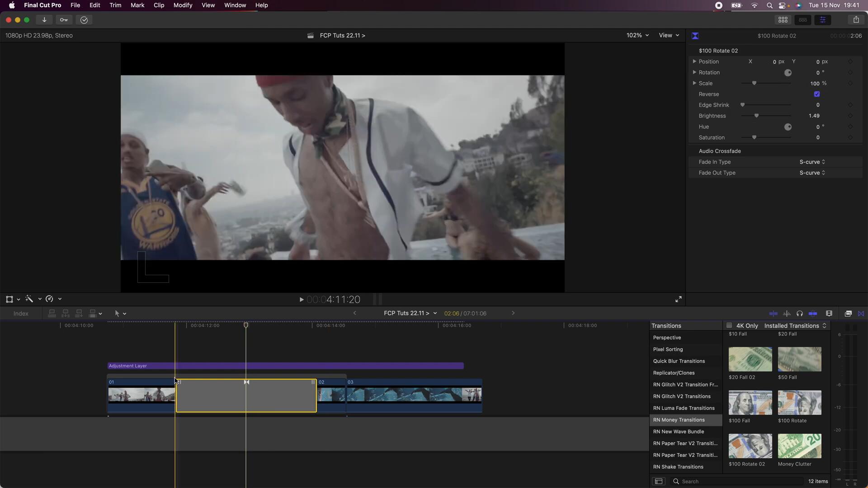This screenshot has width=868, height=488.
Task: Open the View menu in menu bar
Action: click(208, 5)
